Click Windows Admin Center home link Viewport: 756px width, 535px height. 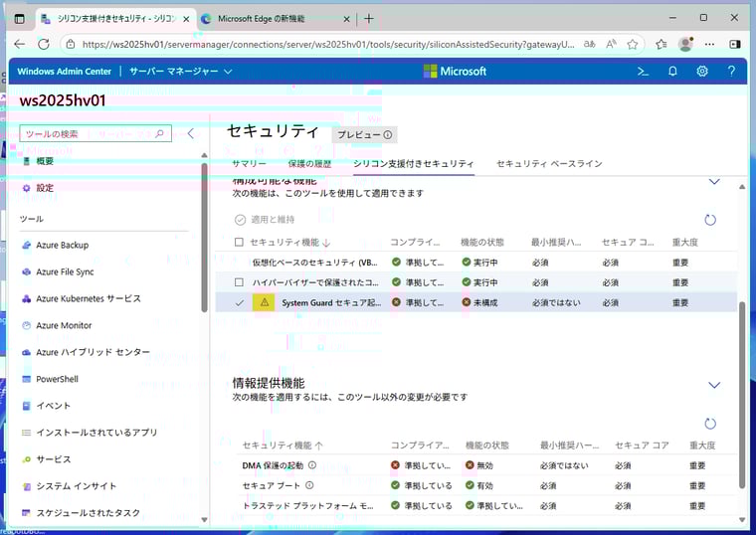pyautogui.click(x=64, y=72)
